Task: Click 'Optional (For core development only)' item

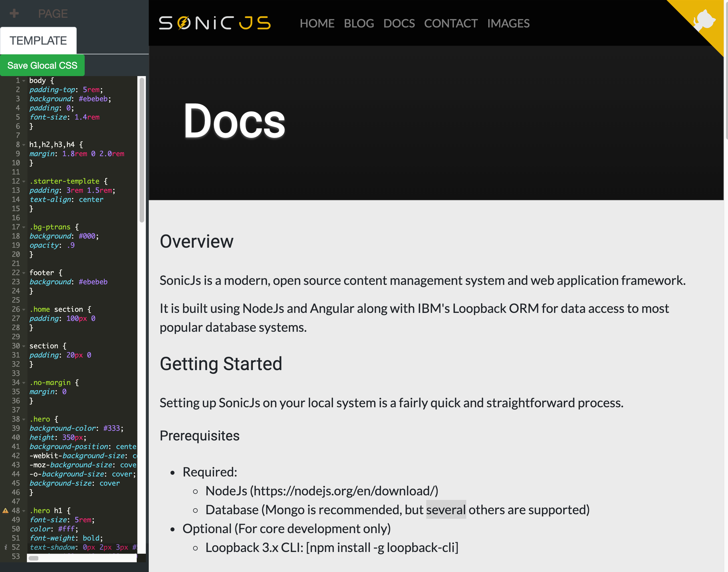Action: tap(287, 529)
